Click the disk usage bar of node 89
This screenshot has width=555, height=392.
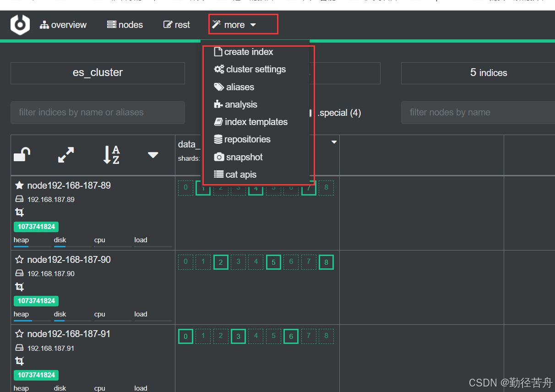click(x=73, y=246)
